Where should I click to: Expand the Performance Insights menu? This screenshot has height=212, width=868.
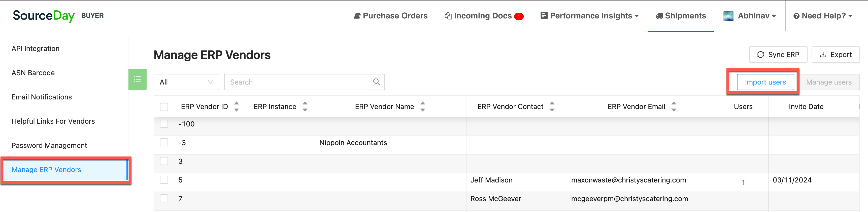(590, 16)
